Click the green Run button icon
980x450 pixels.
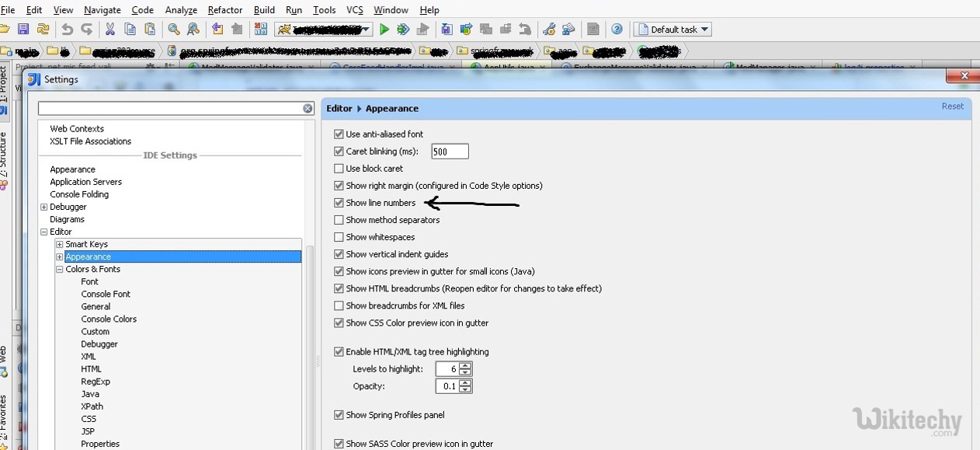coord(384,30)
